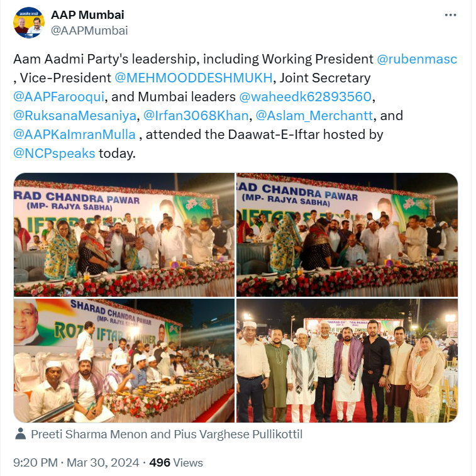
Task: Open the @Aslam_Merchantt mention link
Action: [x=314, y=116]
